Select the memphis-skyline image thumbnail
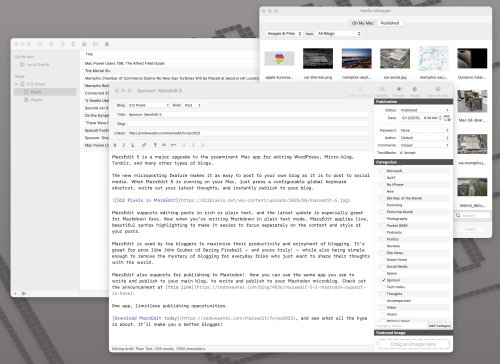The width and height of the screenshot is (500, 364). click(356, 59)
